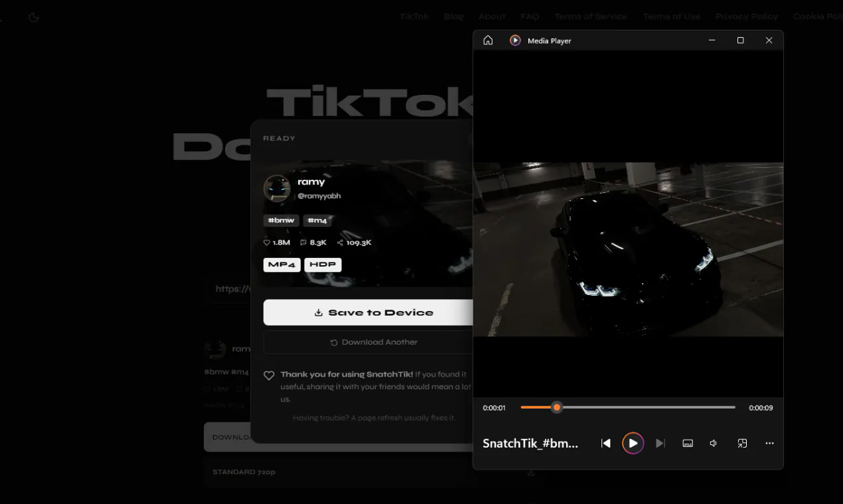This screenshot has height=504, width=843.
Task: Skip to next track in Media Player
Action: coord(660,443)
